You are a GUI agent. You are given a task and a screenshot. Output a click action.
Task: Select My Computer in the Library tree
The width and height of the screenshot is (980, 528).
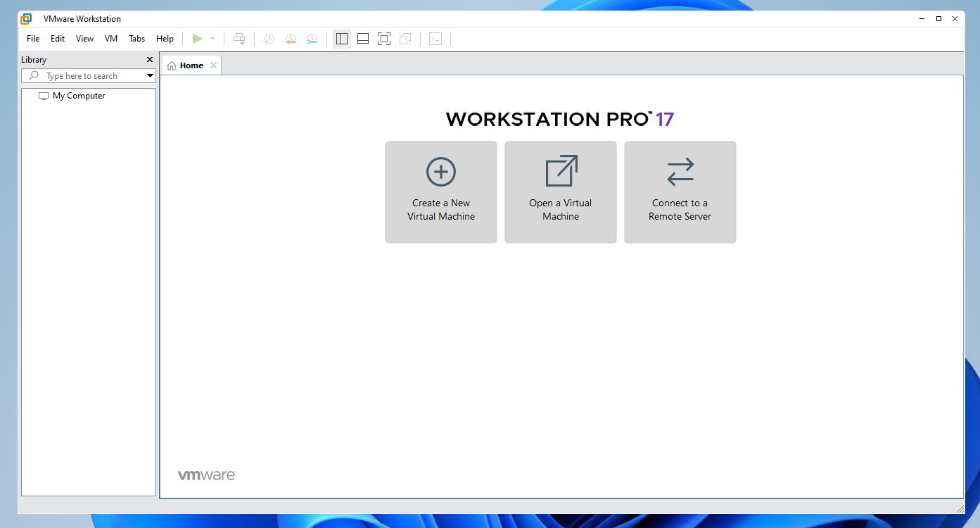click(77, 95)
